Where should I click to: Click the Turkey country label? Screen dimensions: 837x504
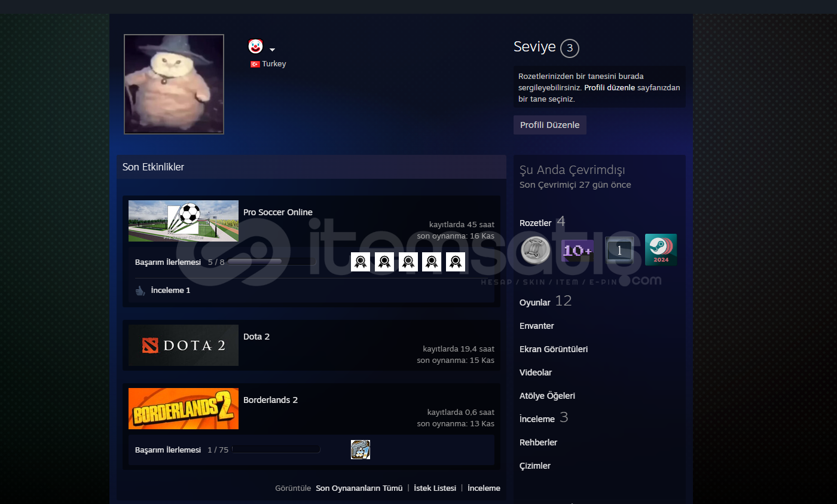(274, 64)
